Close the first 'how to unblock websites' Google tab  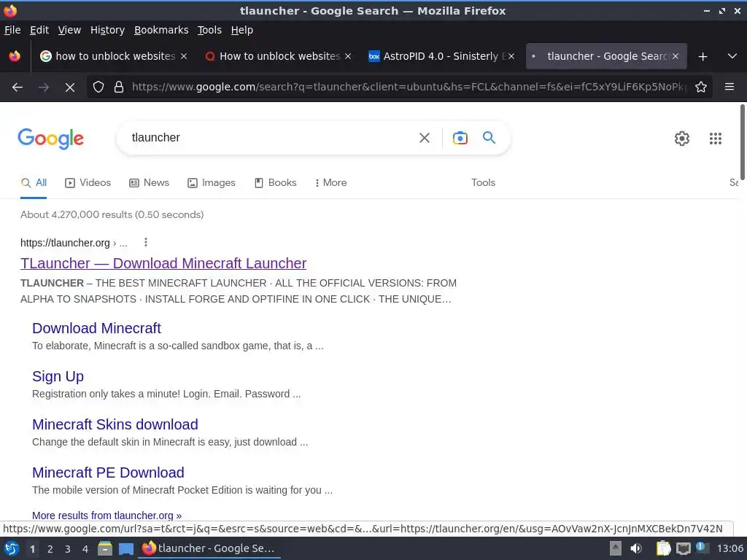[184, 56]
